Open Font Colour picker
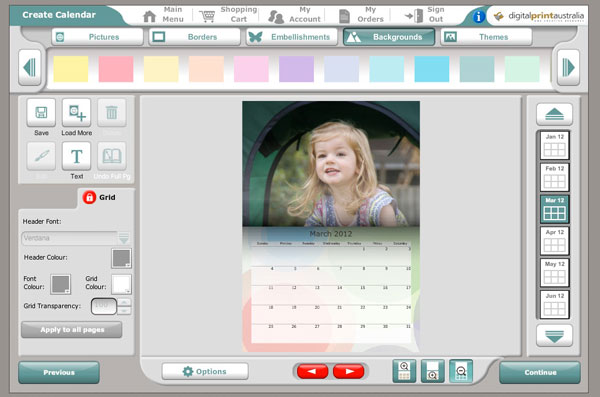 [60, 284]
